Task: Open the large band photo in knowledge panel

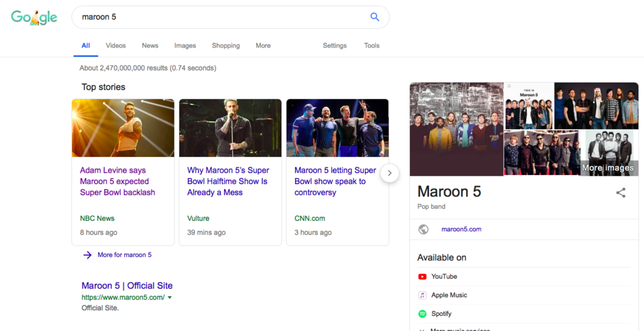Action: tap(457, 129)
